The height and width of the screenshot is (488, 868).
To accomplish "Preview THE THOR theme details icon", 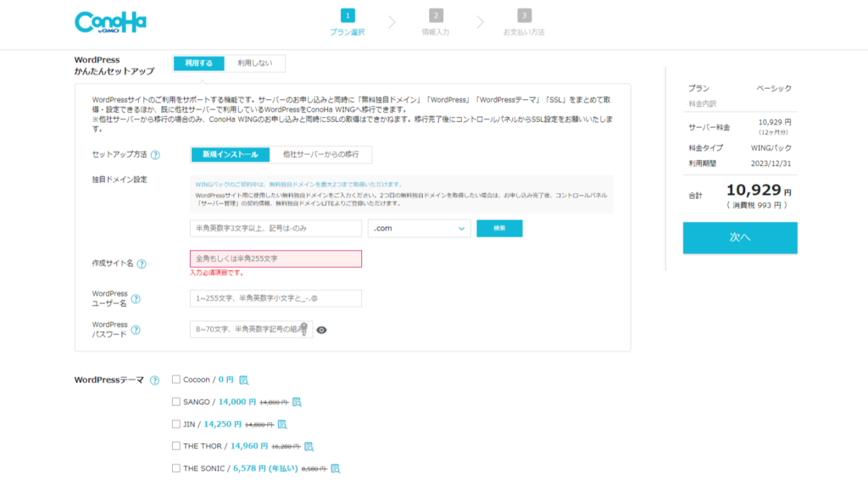I will point(309,446).
